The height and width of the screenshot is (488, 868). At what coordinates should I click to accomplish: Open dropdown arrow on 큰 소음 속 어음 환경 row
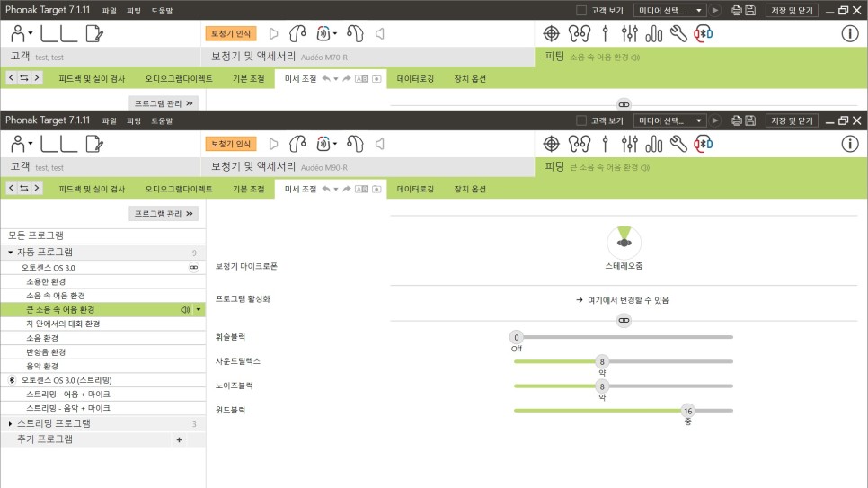pyautogui.click(x=199, y=310)
